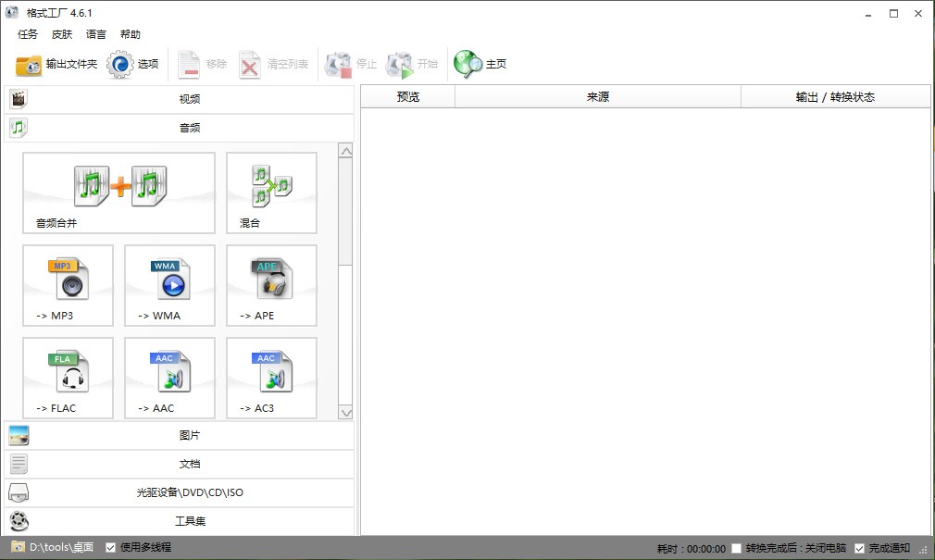Click the 耗时 : 00:00:00 elapsed time text
The image size is (935, 560).
692,549
